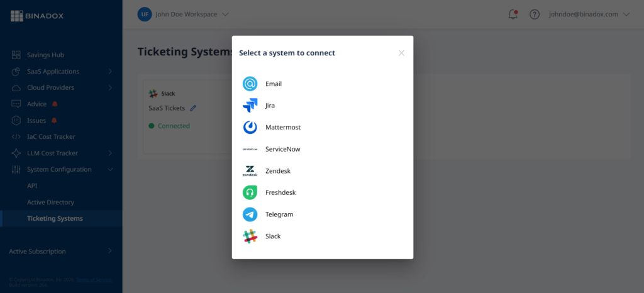This screenshot has height=293, width=644.
Task: Click the LLM Cost Tracker sparkle icon
Action: (16, 153)
